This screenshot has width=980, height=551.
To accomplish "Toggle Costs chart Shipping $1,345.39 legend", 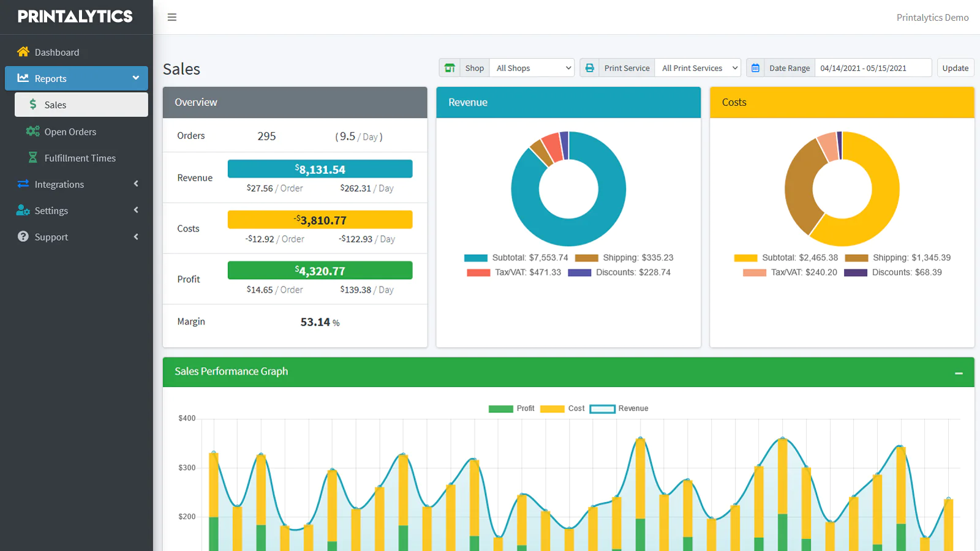I will [898, 258].
